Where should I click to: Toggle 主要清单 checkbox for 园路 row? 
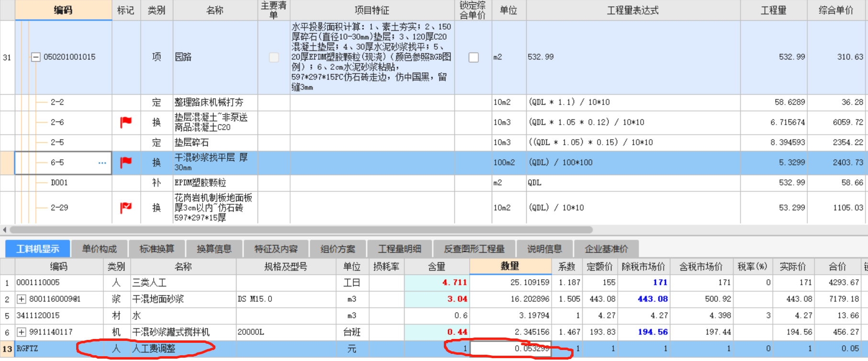tap(274, 57)
